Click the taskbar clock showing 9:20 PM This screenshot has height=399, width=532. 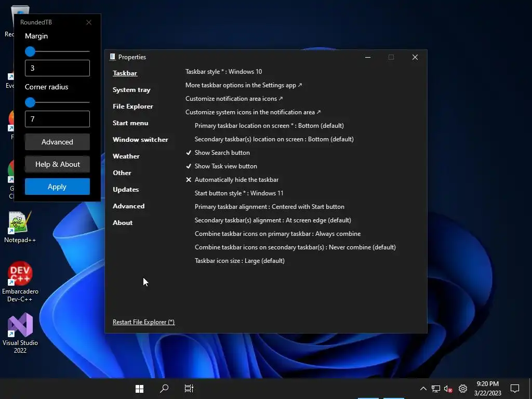pyautogui.click(x=487, y=389)
